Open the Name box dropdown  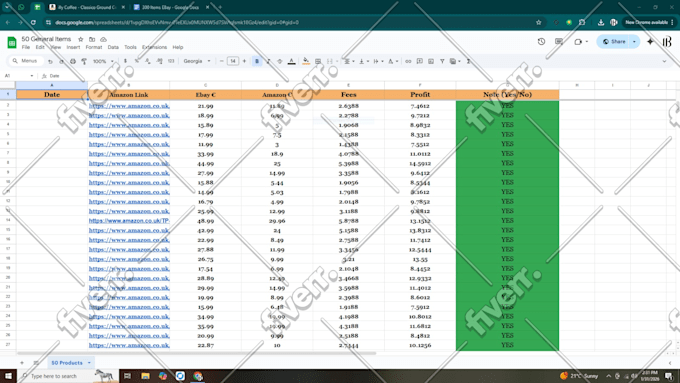(32, 76)
